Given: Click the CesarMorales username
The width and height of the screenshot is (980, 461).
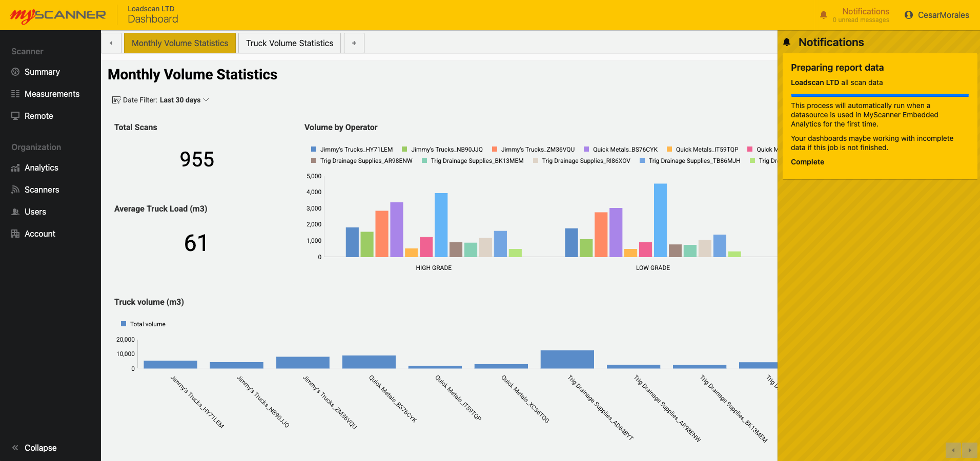Looking at the screenshot, I should tap(944, 15).
